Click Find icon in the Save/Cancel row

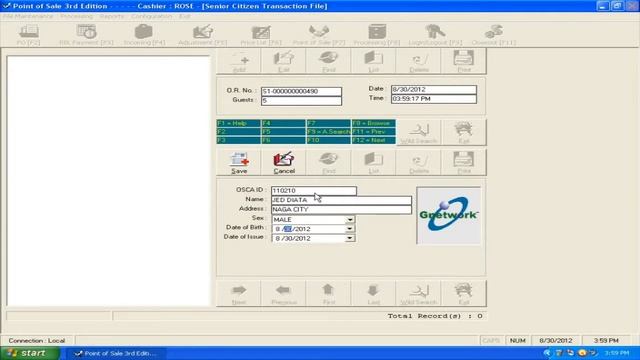tap(329, 162)
